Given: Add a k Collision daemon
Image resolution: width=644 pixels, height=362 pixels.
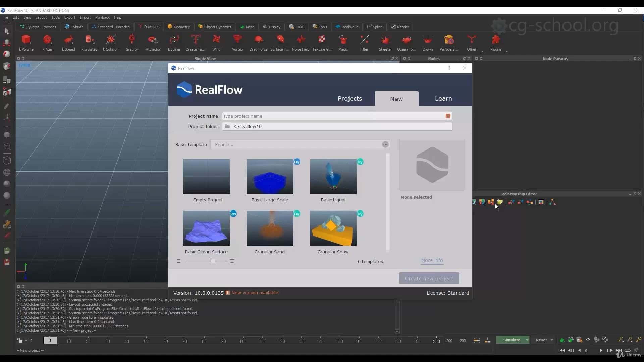Looking at the screenshot, I should click(111, 43).
